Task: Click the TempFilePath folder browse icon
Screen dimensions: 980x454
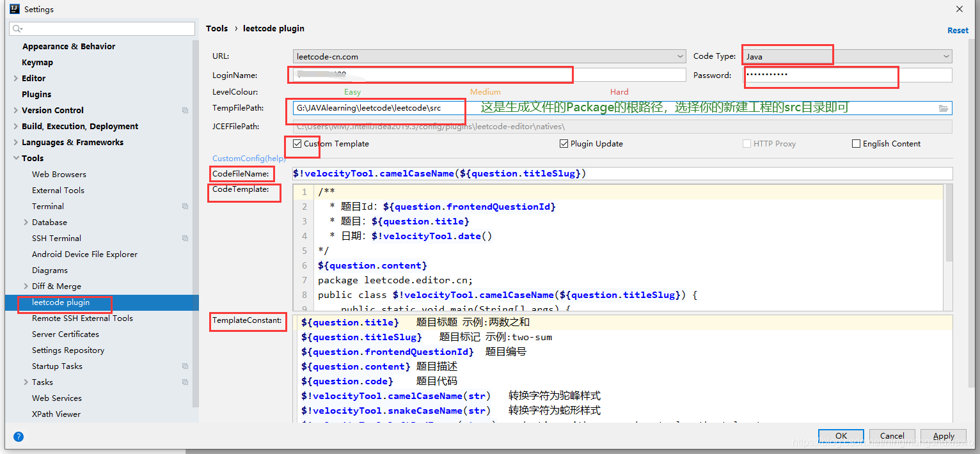Action: (943, 109)
